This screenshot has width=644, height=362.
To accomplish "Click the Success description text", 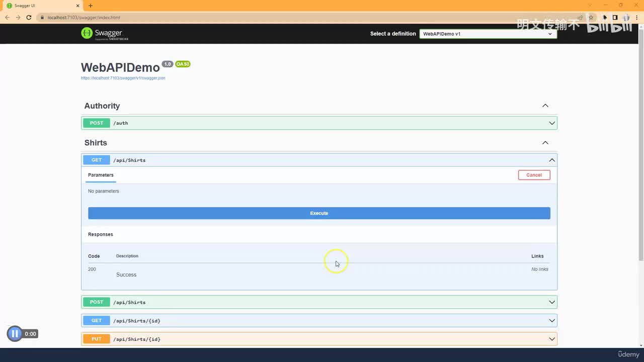I will [x=126, y=275].
